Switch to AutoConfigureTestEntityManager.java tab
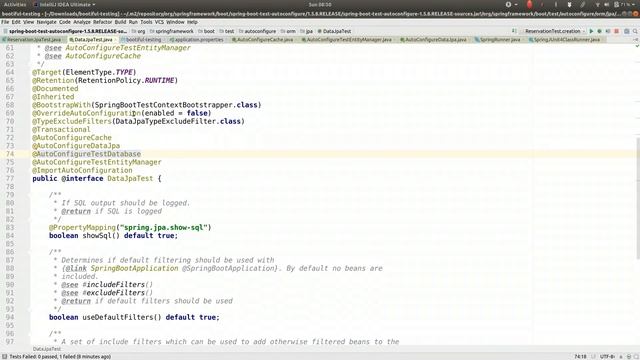Screen dimensions: 640x360 point(348,40)
